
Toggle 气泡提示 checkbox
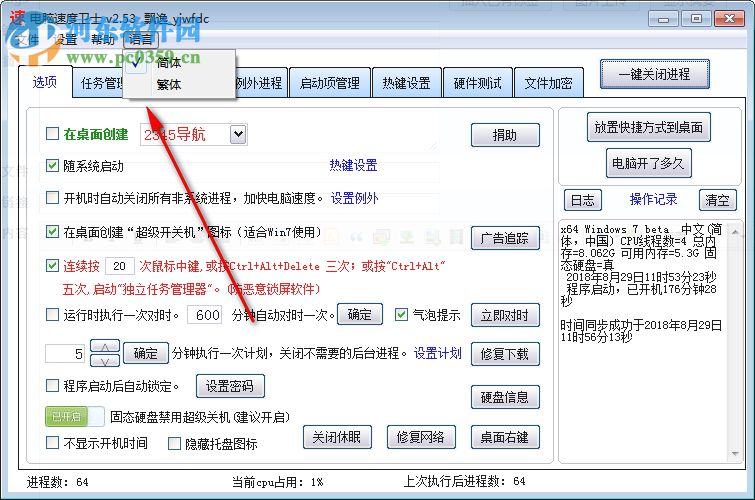(402, 315)
